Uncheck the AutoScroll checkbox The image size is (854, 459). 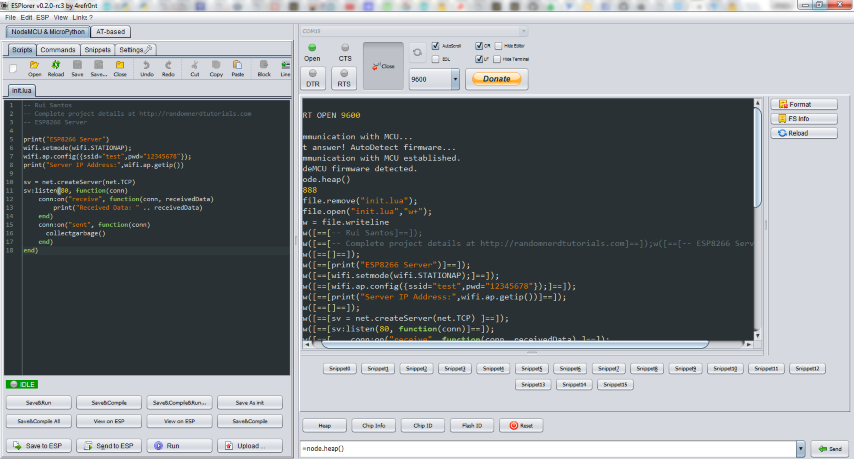coord(435,46)
